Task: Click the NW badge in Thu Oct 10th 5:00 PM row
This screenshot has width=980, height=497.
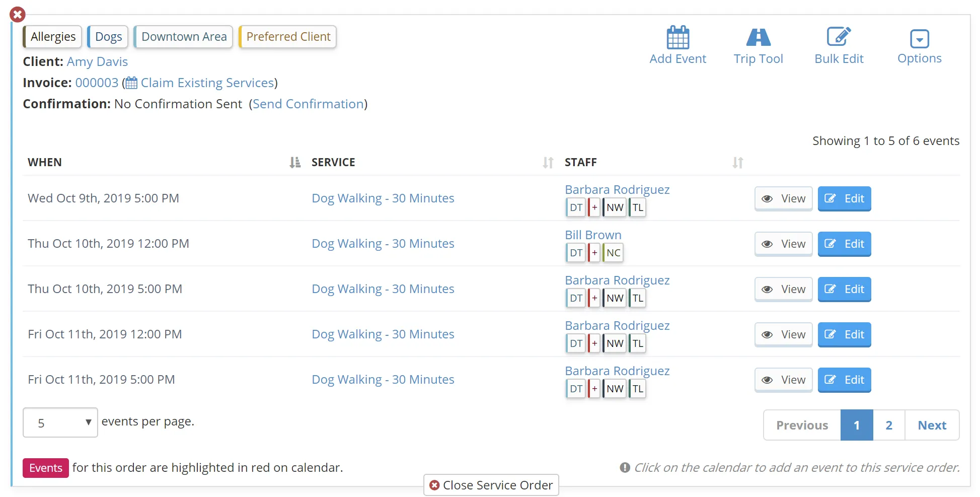Action: point(615,298)
